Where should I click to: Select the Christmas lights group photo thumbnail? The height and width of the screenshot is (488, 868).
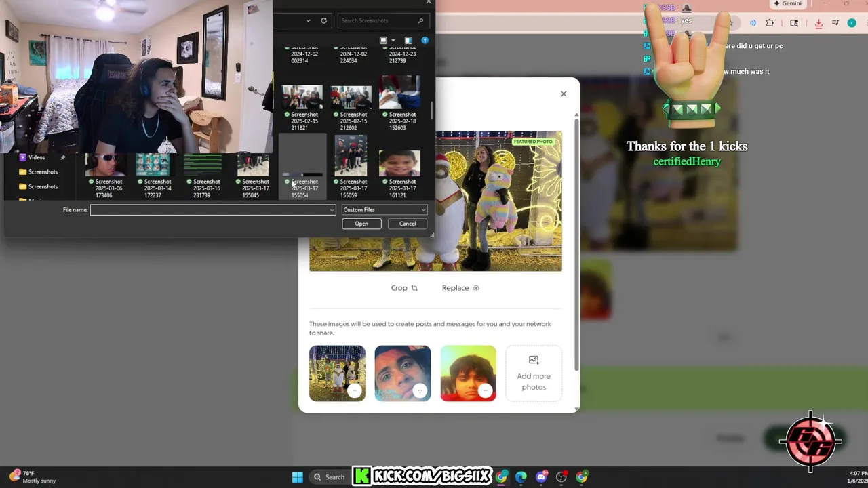(x=337, y=373)
